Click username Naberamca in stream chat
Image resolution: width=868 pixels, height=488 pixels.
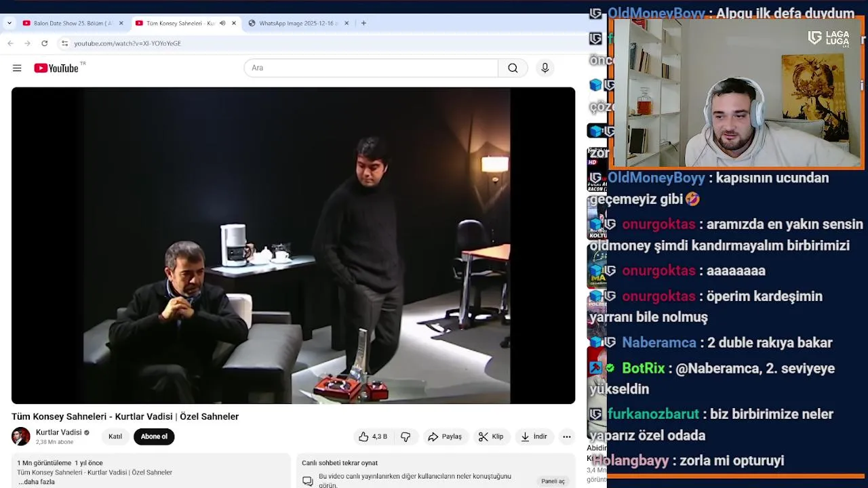pyautogui.click(x=659, y=343)
